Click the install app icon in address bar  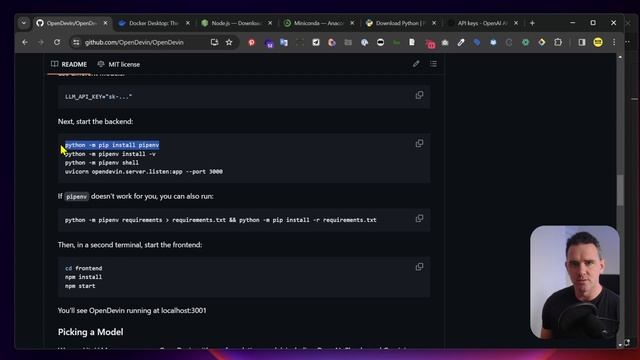click(214, 42)
